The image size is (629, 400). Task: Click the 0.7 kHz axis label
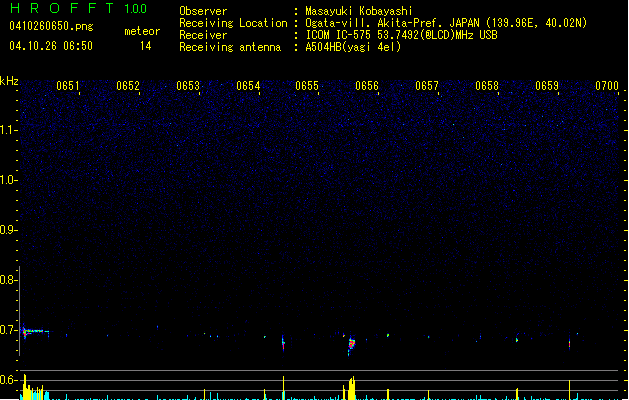tap(8, 330)
